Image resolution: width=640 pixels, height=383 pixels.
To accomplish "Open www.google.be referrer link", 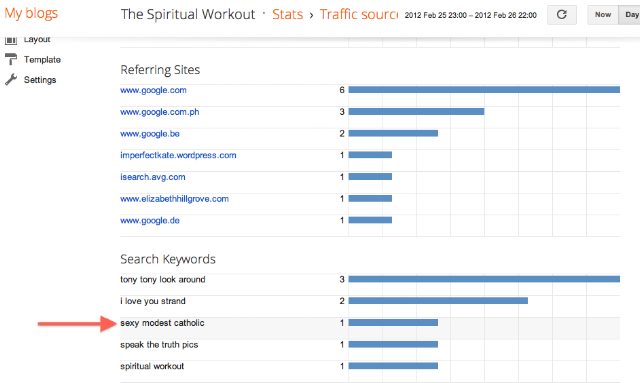I will point(150,134).
